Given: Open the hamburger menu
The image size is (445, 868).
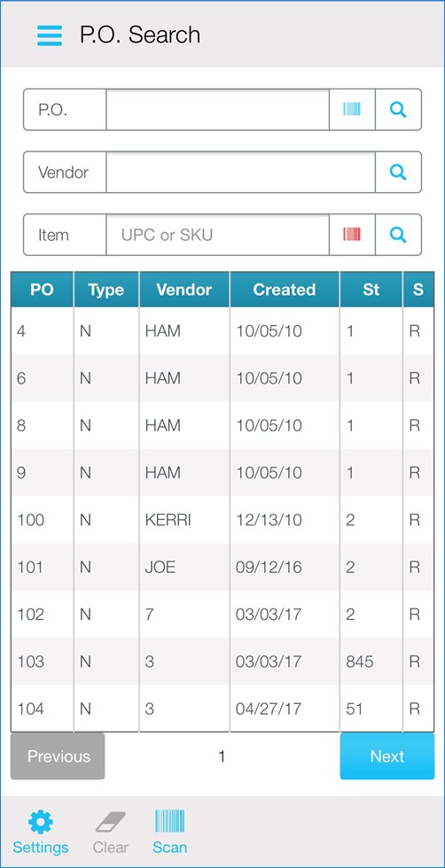Looking at the screenshot, I should pyautogui.click(x=50, y=35).
